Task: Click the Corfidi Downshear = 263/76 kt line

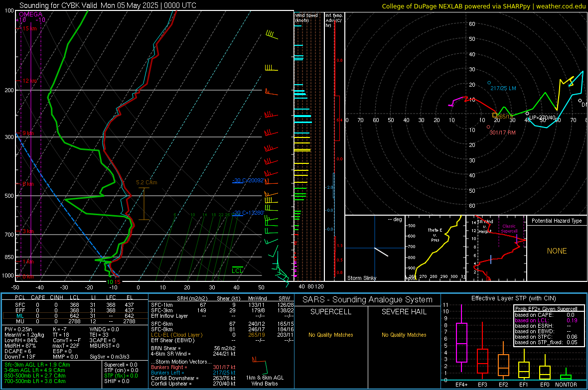Action: (193, 378)
